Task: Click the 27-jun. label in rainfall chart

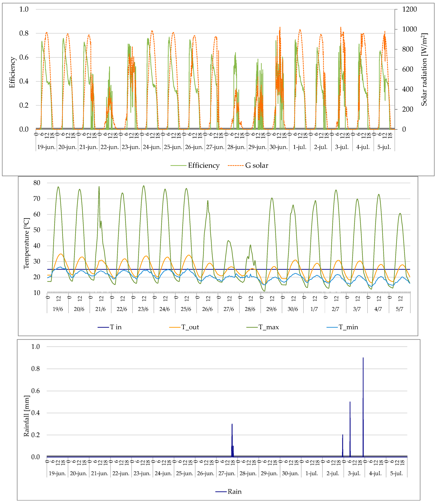Action: coord(227,473)
